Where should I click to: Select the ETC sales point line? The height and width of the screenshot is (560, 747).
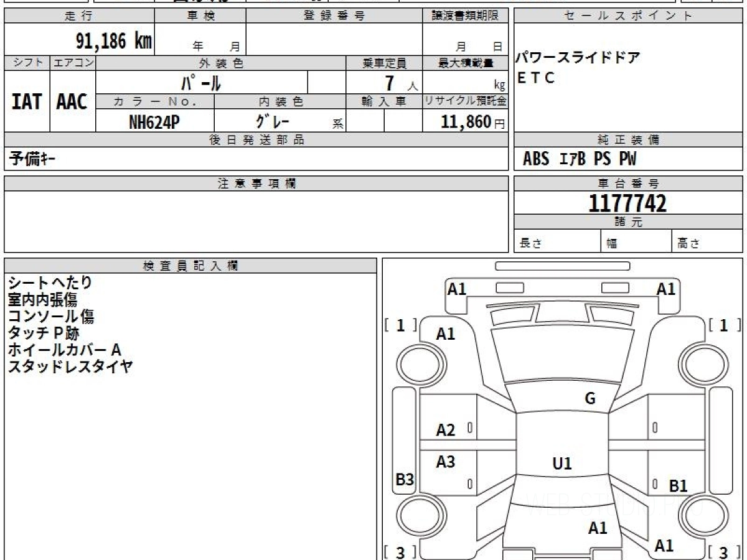click(x=535, y=78)
